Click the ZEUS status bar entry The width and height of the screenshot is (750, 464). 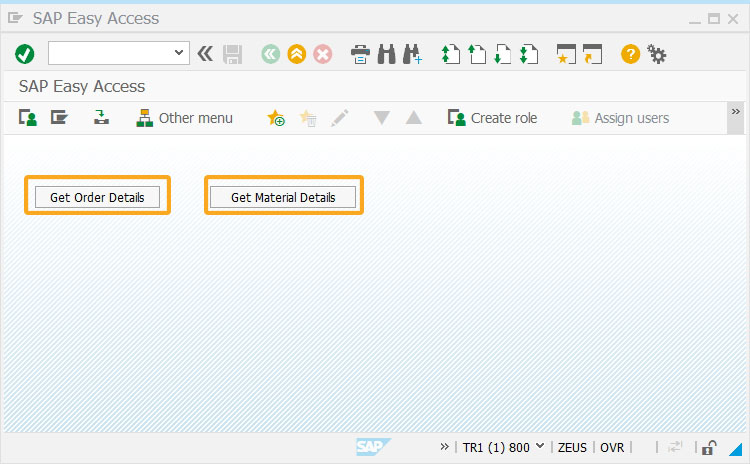572,447
